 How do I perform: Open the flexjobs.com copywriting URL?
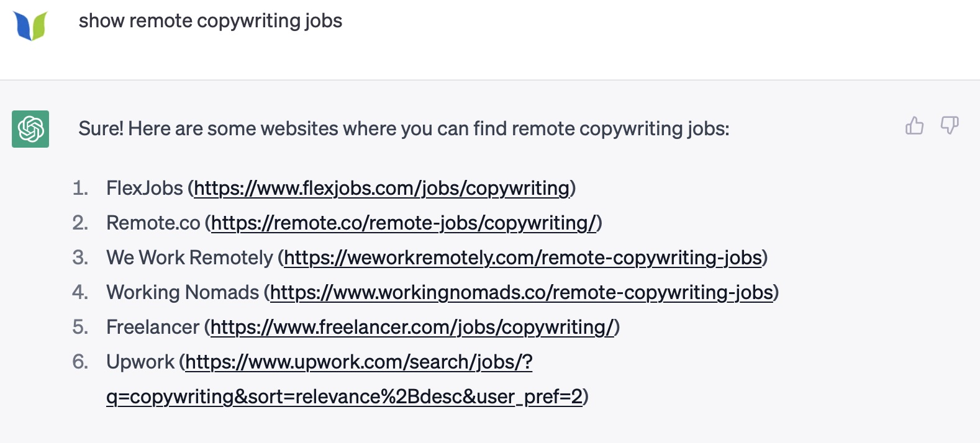tap(381, 188)
